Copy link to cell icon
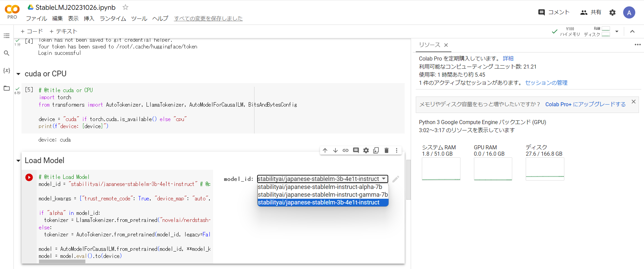Screen dimensions: 644x269 click(x=346, y=150)
